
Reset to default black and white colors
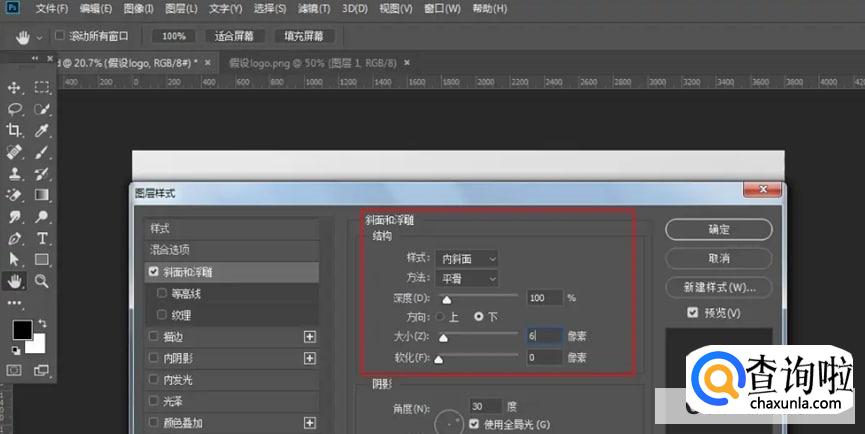point(15,351)
